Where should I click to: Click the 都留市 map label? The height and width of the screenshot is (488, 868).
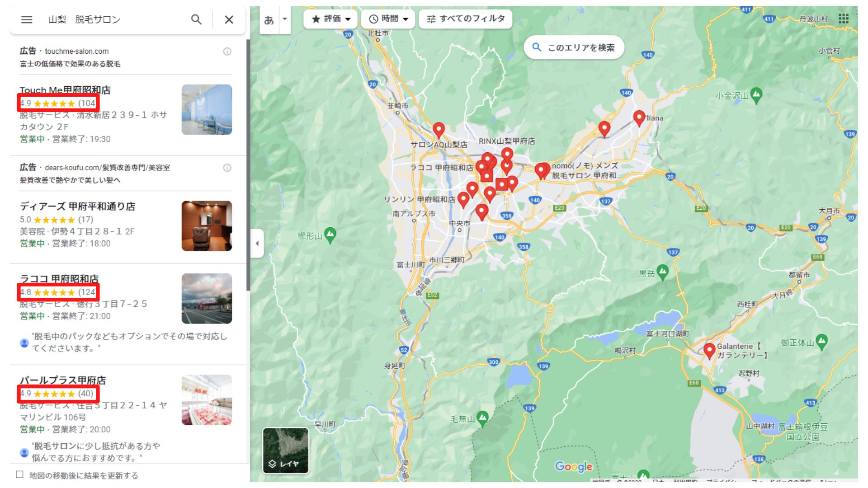point(799,275)
